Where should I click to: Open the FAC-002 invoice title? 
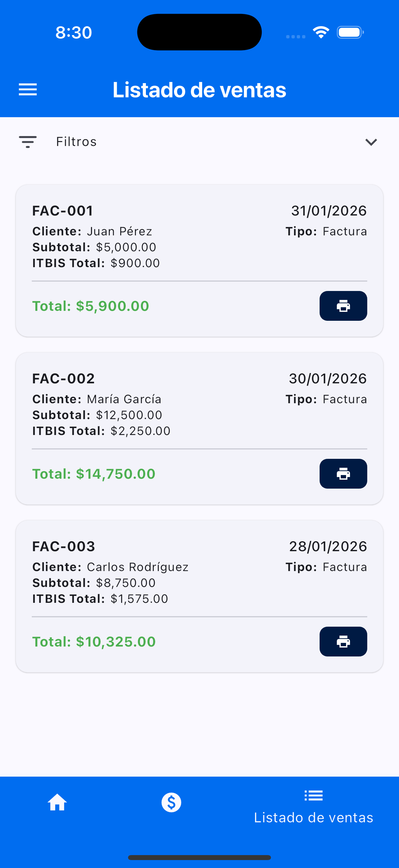coord(63,379)
